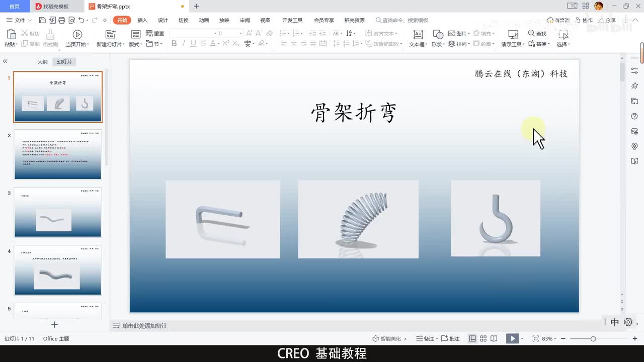
Task: Collapse the ribbon with the chevron
Action: click(x=634, y=20)
